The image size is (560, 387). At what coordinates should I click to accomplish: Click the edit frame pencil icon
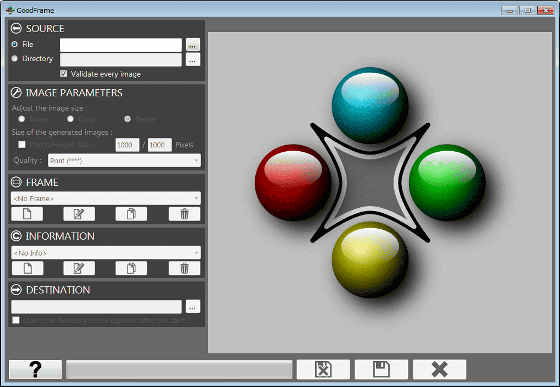click(x=79, y=214)
